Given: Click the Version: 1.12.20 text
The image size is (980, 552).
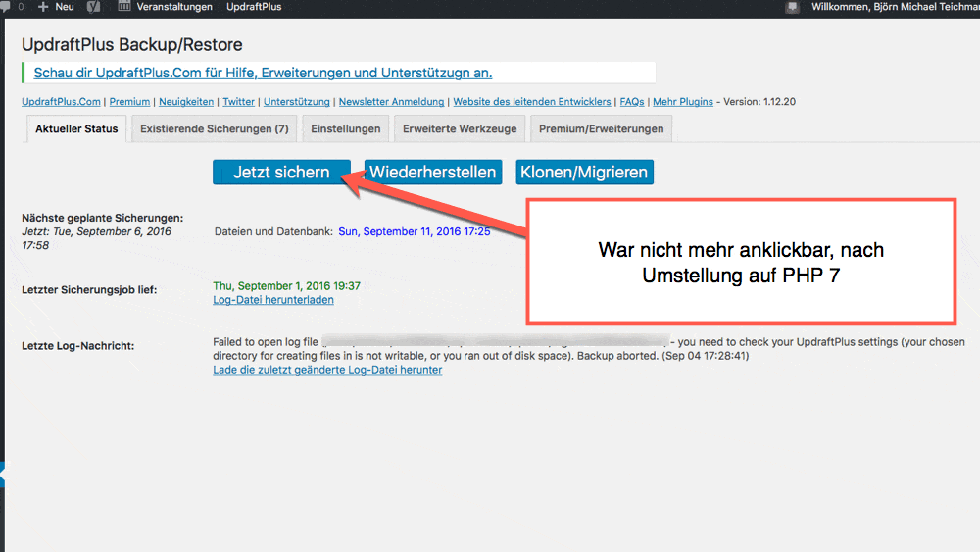Looking at the screenshot, I should tap(759, 101).
